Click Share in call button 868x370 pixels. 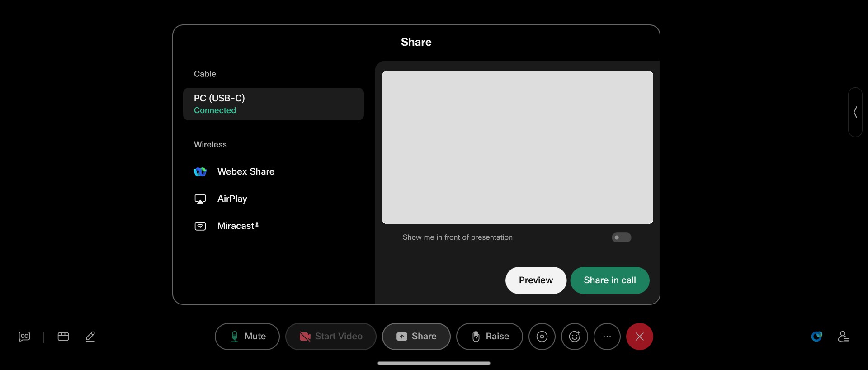pyautogui.click(x=610, y=280)
